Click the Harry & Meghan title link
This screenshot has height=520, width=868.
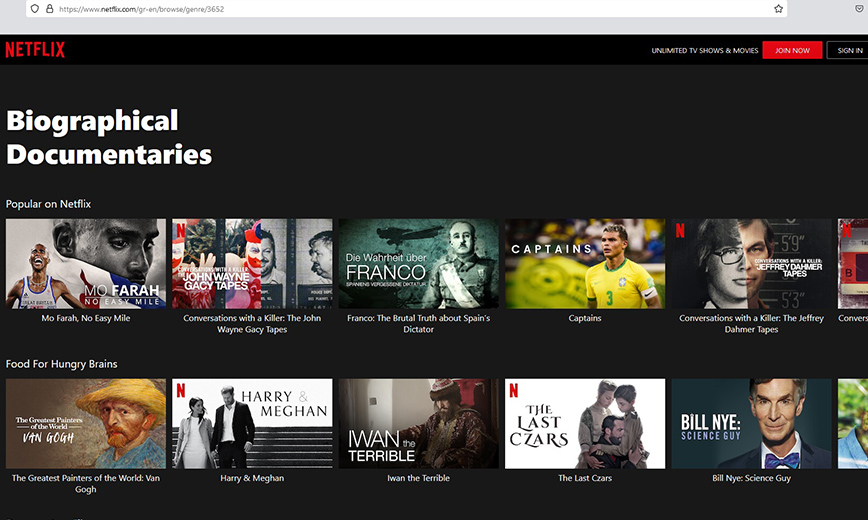252,478
